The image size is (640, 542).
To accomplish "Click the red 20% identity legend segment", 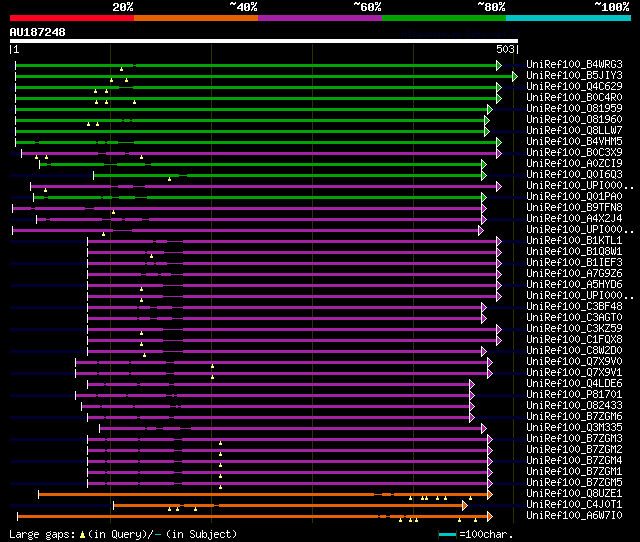I will 72,18.
